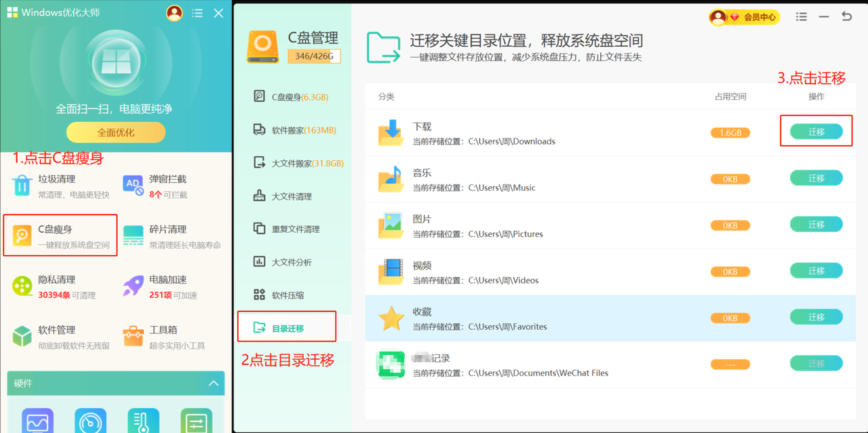Click path C:\Users\周\Music
Image resolution: width=868 pixels, height=433 pixels.
click(502, 187)
